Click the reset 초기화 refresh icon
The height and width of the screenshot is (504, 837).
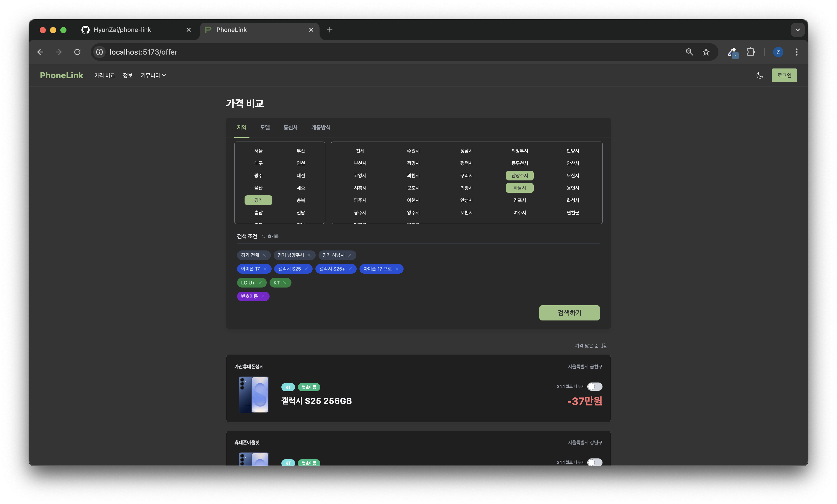tap(264, 236)
